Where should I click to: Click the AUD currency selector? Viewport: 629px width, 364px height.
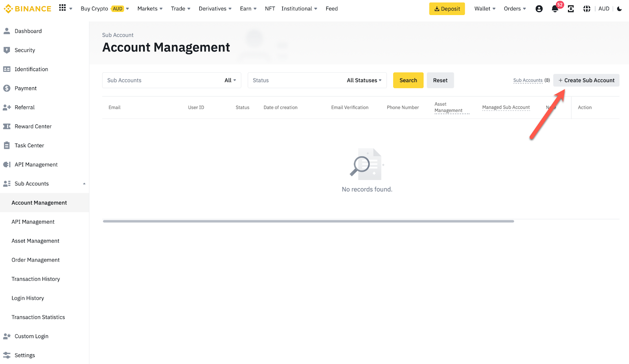(604, 9)
